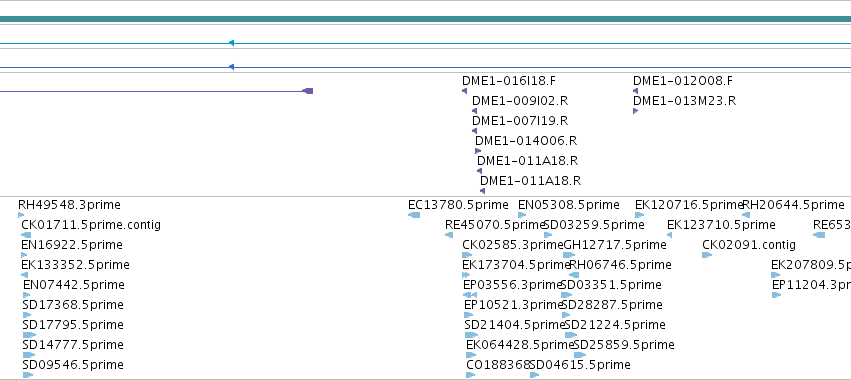Click the cyan transcript direction arrow

click(231, 43)
